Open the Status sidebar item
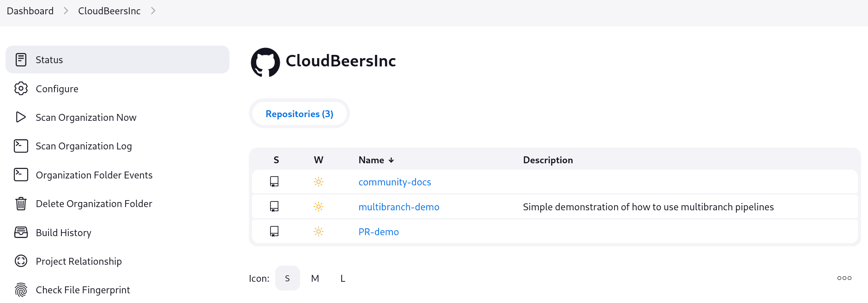This screenshot has height=303, width=868. coord(117,59)
